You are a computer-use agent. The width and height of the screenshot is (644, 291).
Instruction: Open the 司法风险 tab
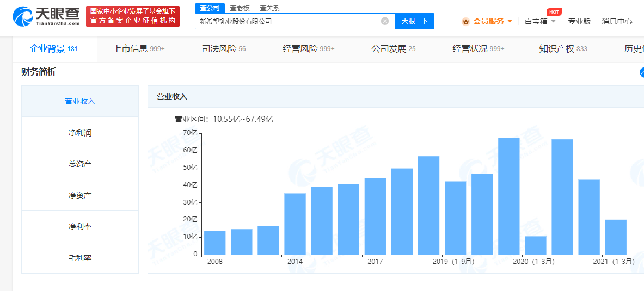click(223, 49)
